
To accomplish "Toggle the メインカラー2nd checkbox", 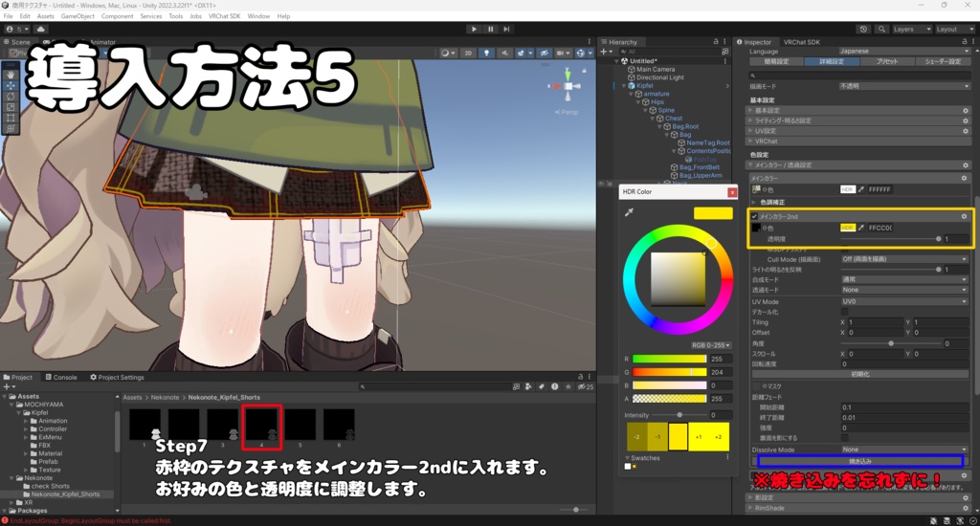I will point(755,217).
